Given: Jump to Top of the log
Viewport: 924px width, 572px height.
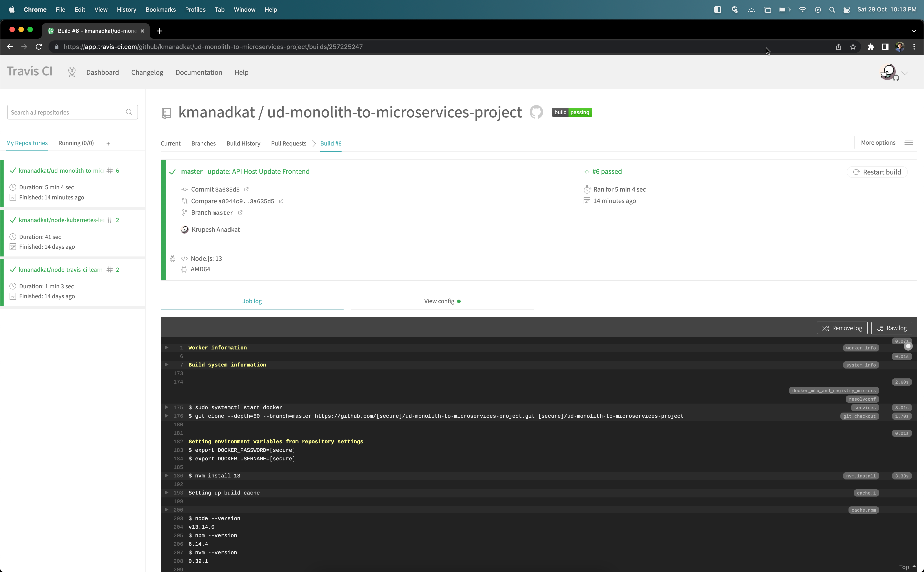Looking at the screenshot, I should (x=907, y=567).
